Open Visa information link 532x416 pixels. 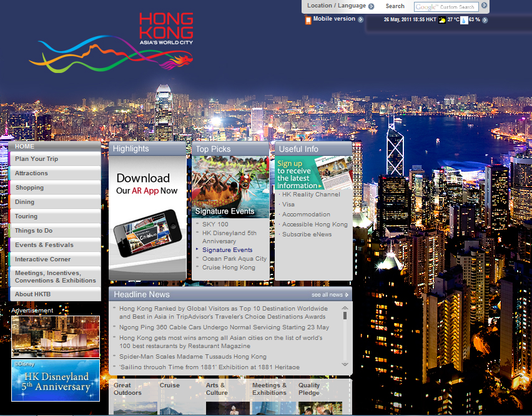[288, 205]
